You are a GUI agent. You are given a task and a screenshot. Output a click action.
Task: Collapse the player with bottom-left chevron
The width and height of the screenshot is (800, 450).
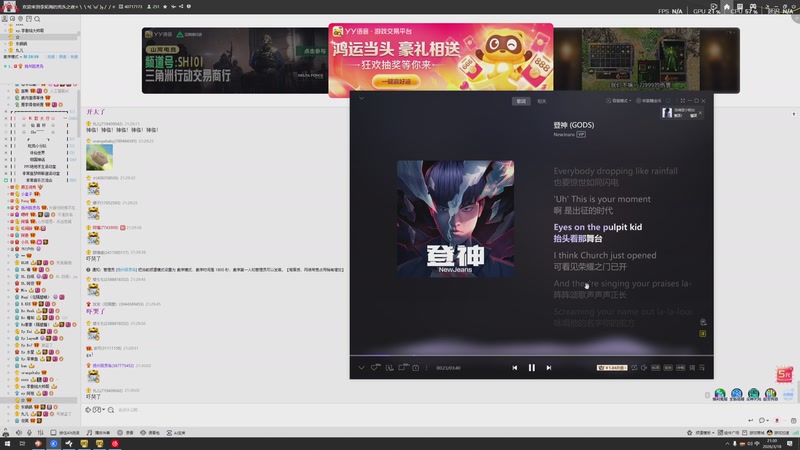click(361, 367)
